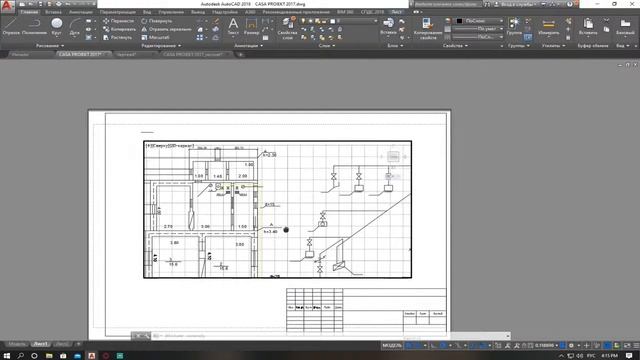Click the Base view (Базовый) icon
The height and width of the screenshot is (360, 640).
625,26
